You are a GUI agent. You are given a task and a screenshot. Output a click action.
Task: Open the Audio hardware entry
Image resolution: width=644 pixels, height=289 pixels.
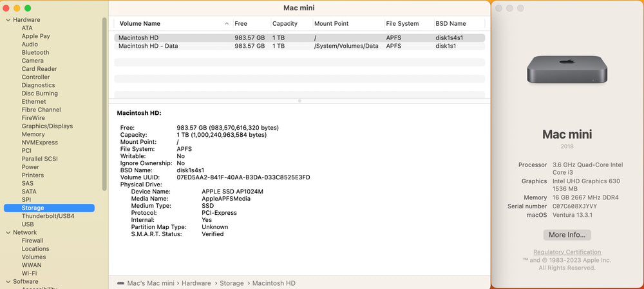click(x=30, y=45)
